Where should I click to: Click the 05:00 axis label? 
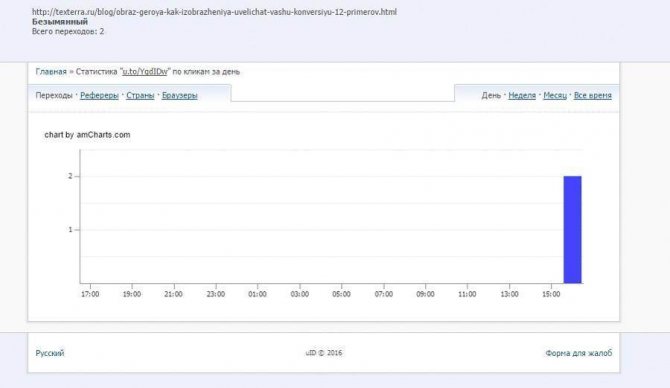click(341, 294)
